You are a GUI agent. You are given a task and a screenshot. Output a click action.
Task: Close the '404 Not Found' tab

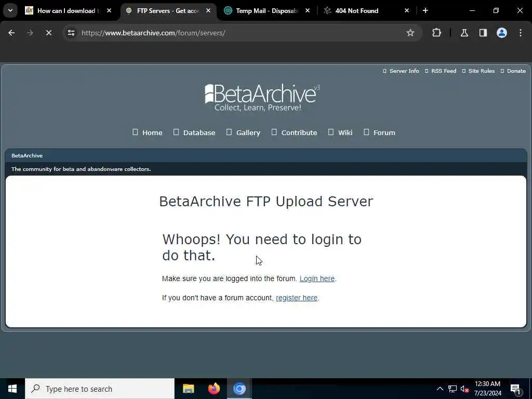point(407,10)
